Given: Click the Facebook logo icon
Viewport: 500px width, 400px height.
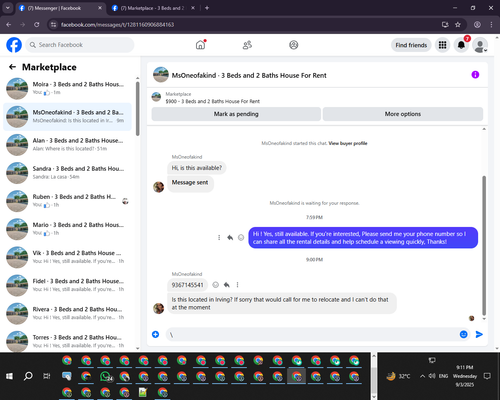Looking at the screenshot, I should pos(14,45).
